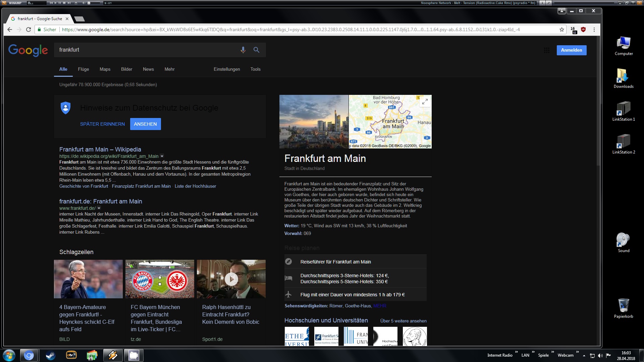Open the Chrome profile button in title bar
Image resolution: width=644 pixels, height=362 pixels.
[x=561, y=11]
